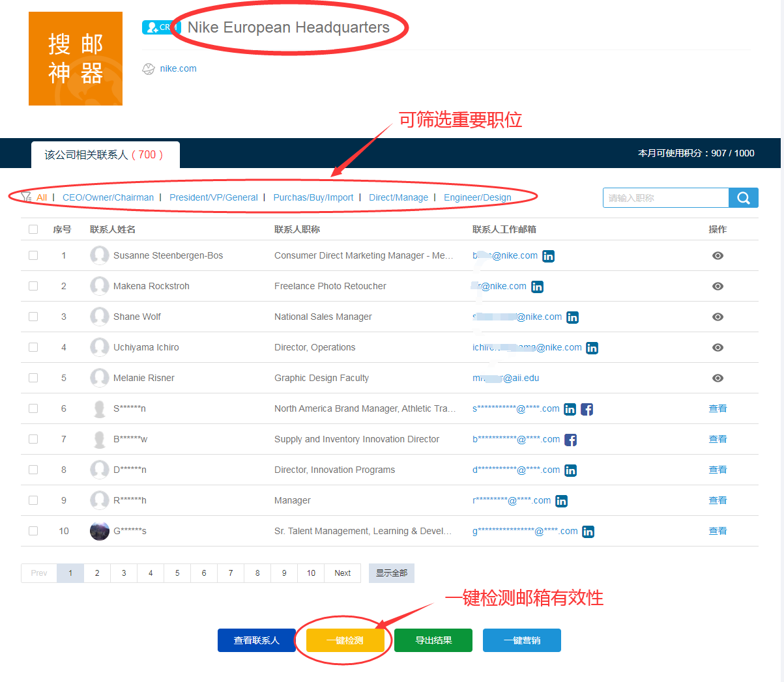Viewport: 784px width, 682px height.
Task: Click Melanie Risner's avatar icon
Action: (x=100, y=378)
